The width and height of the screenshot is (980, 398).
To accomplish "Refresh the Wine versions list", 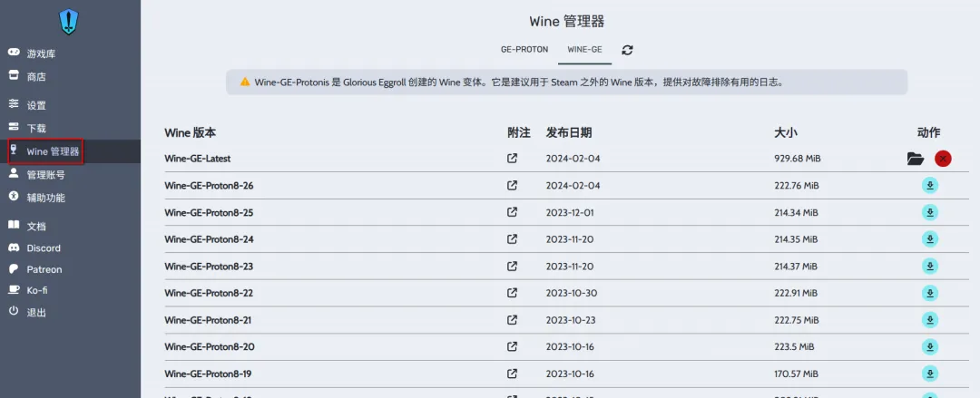I will (628, 50).
